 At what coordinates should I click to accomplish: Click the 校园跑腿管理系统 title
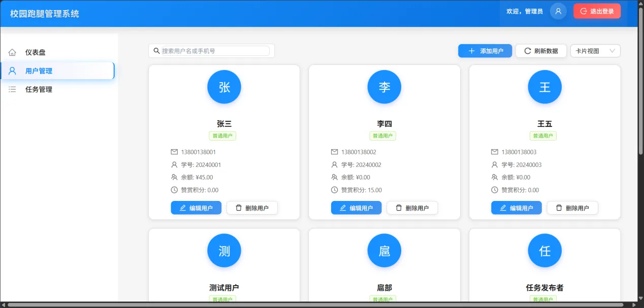45,14
